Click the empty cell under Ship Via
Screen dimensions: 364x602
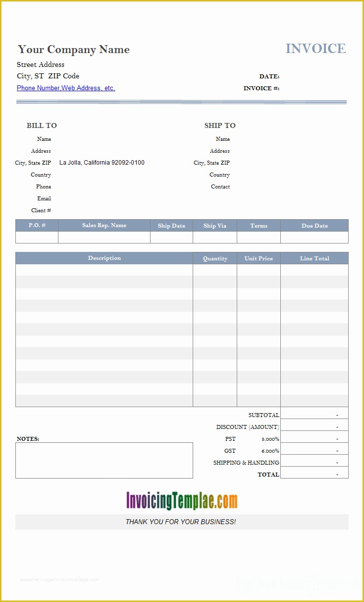click(x=215, y=238)
